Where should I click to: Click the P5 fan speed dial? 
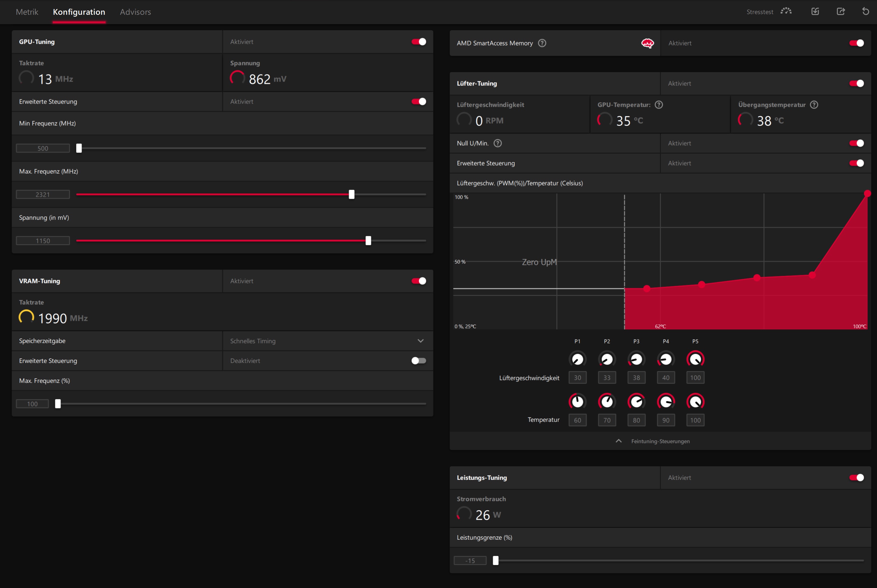pos(695,359)
